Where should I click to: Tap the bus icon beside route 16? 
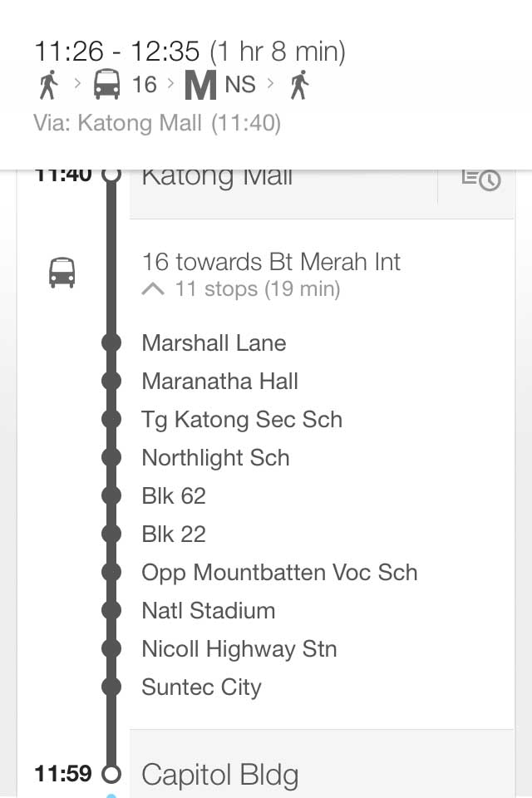(x=62, y=273)
